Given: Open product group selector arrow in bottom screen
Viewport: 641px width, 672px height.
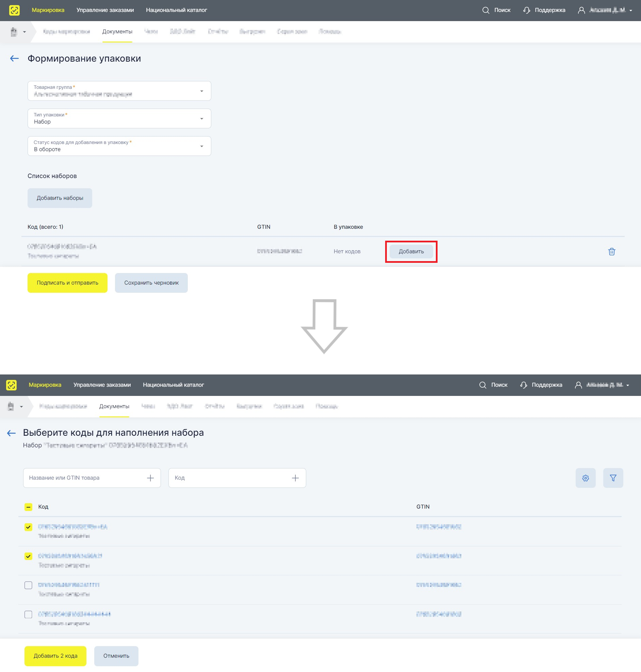Looking at the screenshot, I should click(21, 407).
